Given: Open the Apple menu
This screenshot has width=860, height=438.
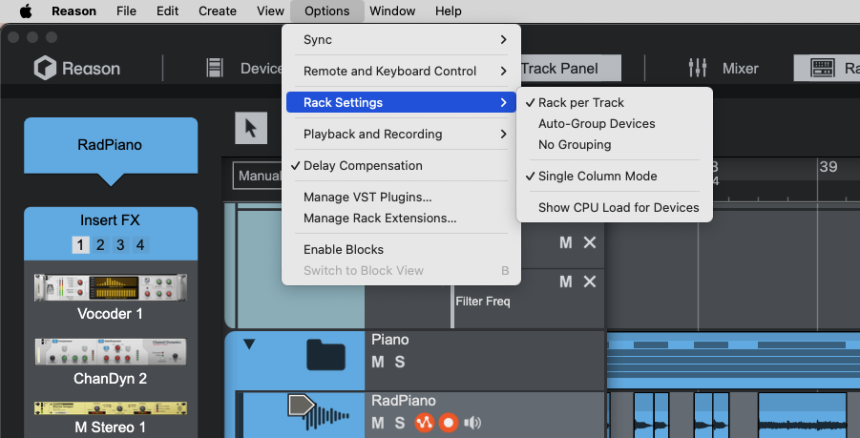Looking at the screenshot, I should point(26,11).
